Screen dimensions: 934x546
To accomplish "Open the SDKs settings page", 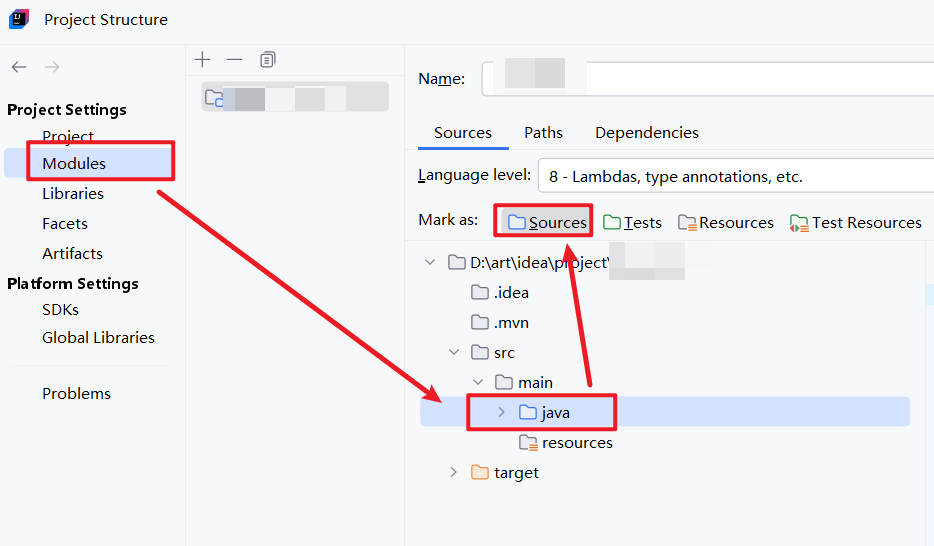I will point(60,310).
